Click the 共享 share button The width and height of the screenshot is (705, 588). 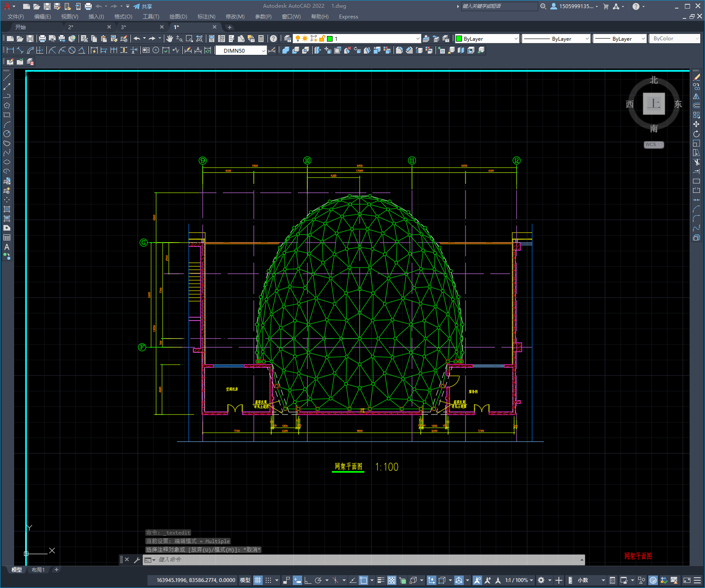click(143, 6)
